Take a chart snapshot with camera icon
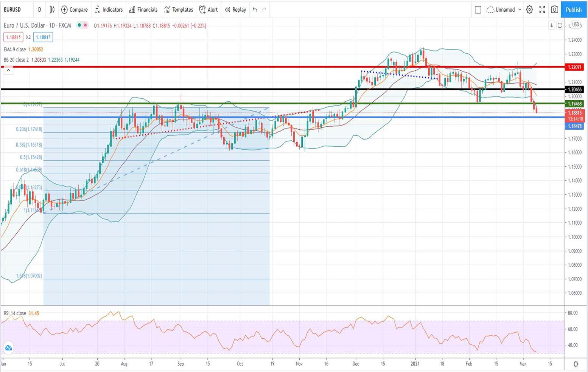588x372 pixels. click(x=554, y=9)
